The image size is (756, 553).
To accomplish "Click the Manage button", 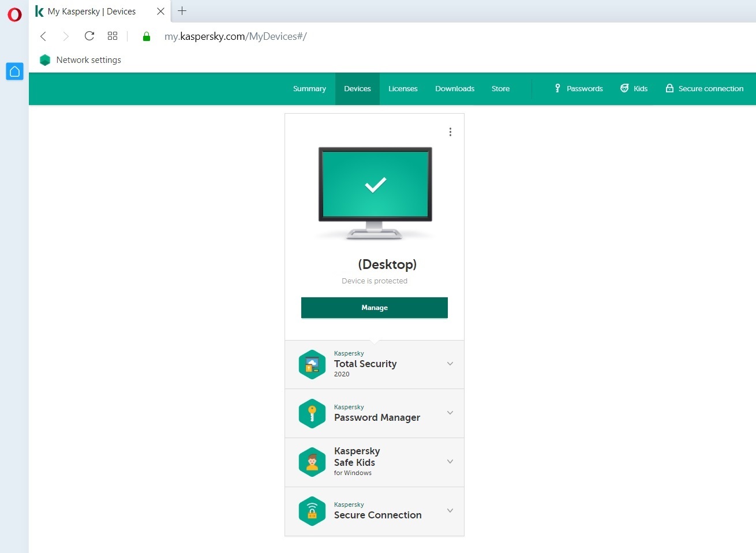I will click(x=375, y=308).
